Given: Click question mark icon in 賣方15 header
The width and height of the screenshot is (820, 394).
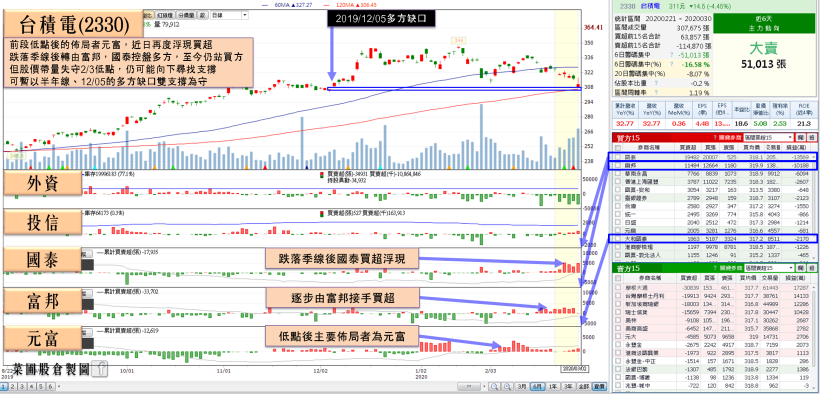Looking at the screenshot, I should tap(715, 268).
